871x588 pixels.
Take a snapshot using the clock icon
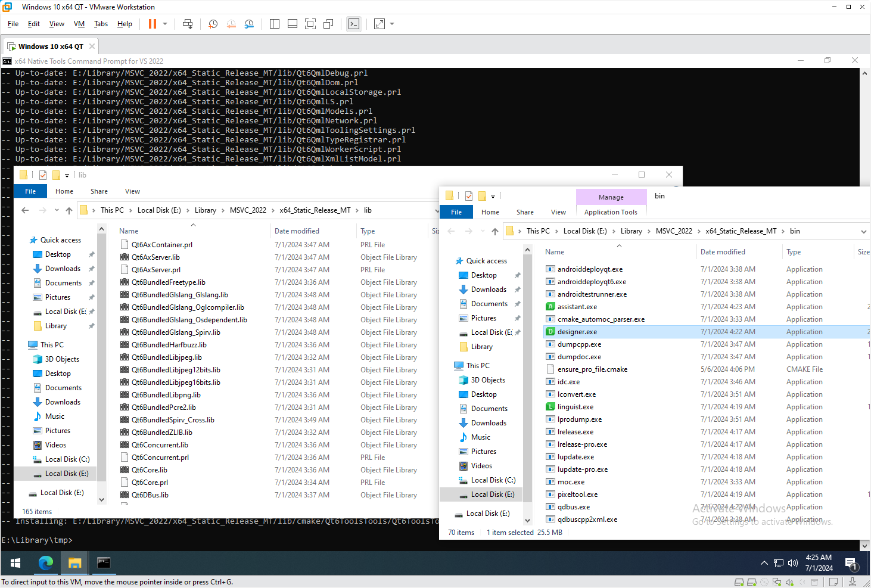(213, 24)
